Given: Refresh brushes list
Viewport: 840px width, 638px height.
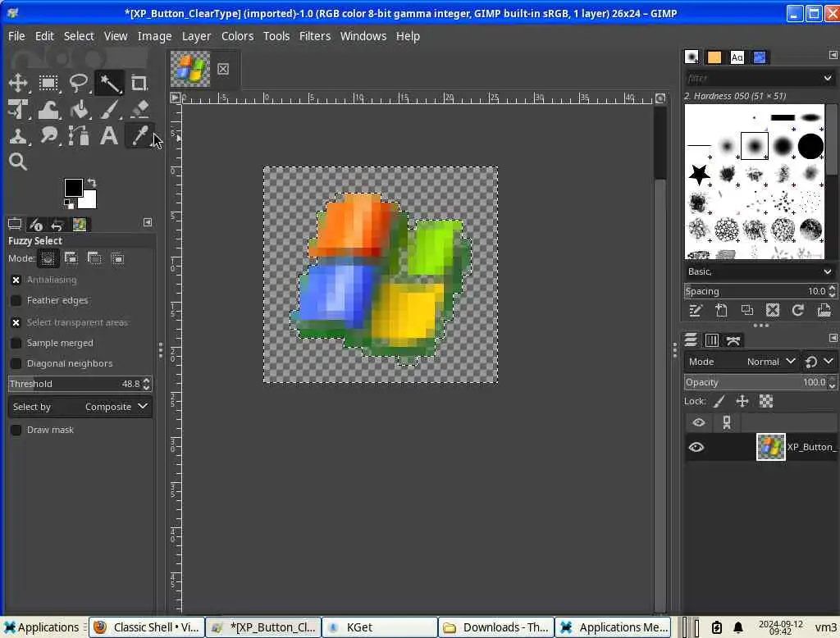Looking at the screenshot, I should 797,310.
